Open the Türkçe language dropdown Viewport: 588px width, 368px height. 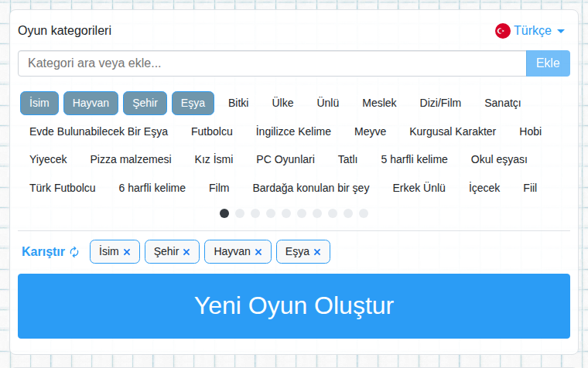(x=539, y=31)
